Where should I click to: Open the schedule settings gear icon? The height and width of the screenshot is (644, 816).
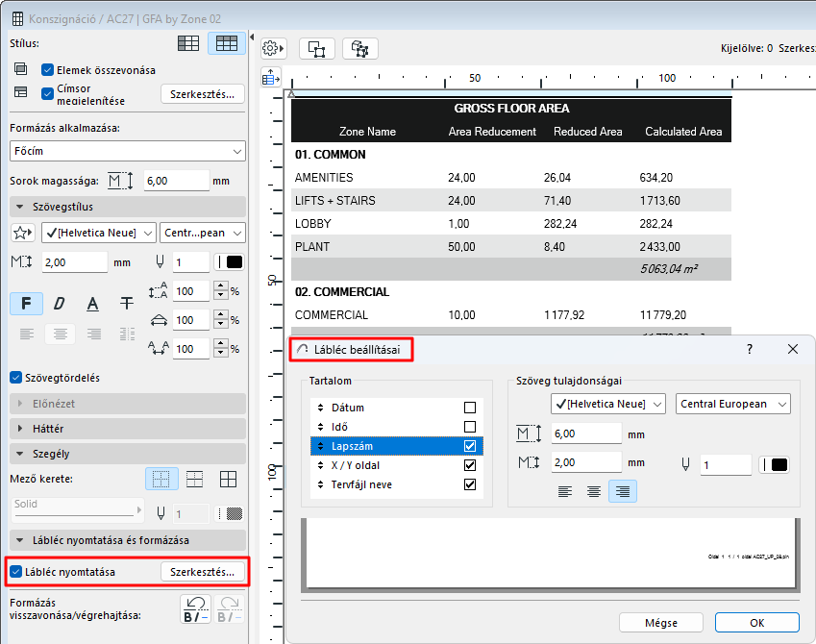(274, 48)
